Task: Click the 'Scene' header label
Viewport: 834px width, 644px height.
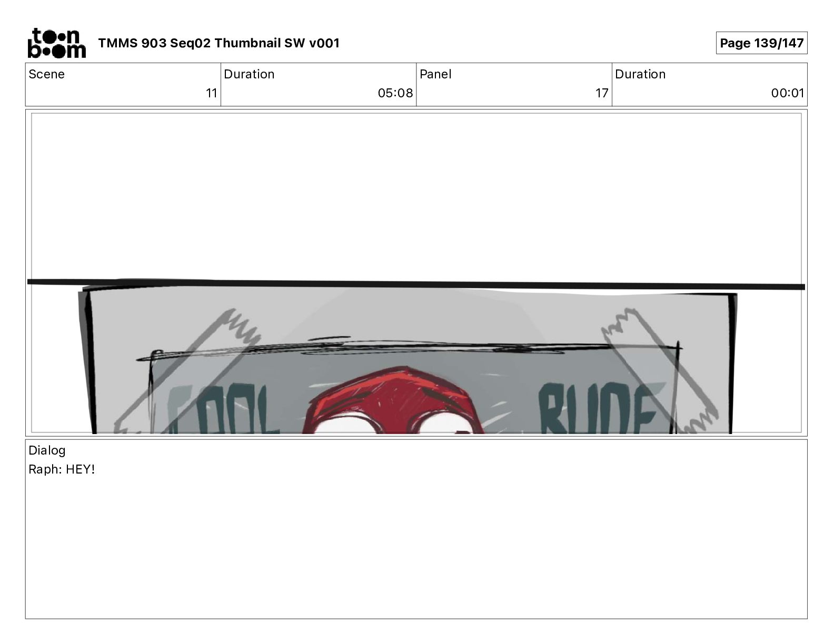Action: [x=47, y=74]
